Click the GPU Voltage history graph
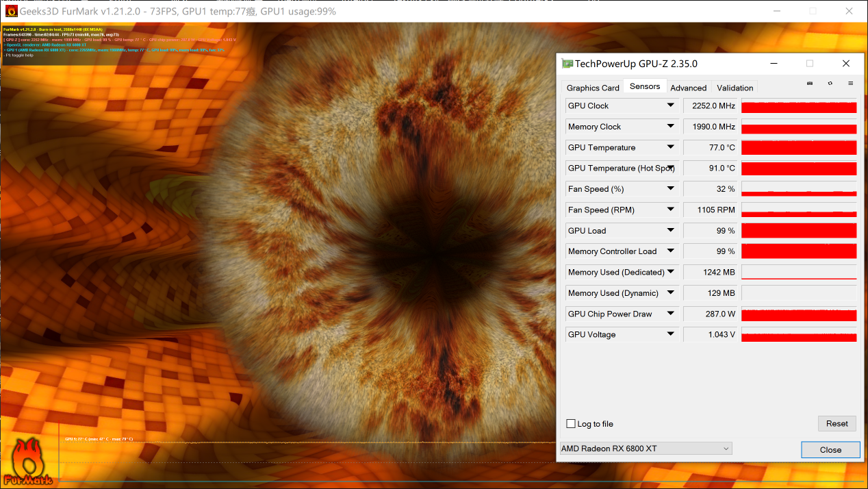The height and width of the screenshot is (489, 868). pos(799,335)
